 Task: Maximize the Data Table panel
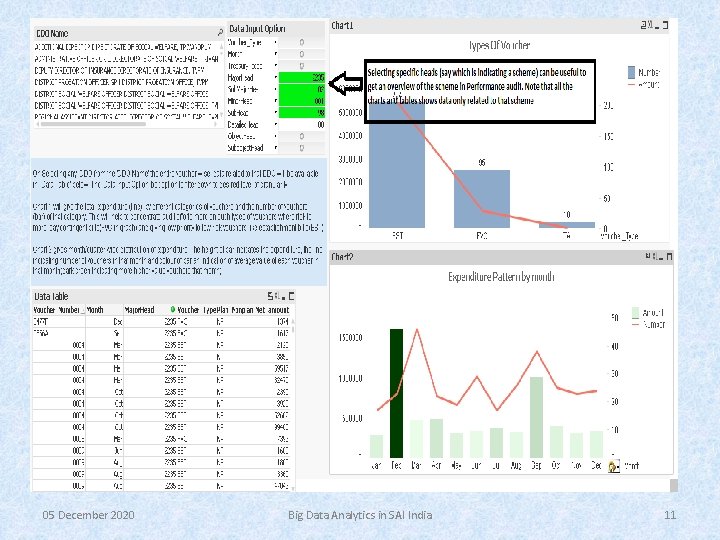click(x=291, y=296)
